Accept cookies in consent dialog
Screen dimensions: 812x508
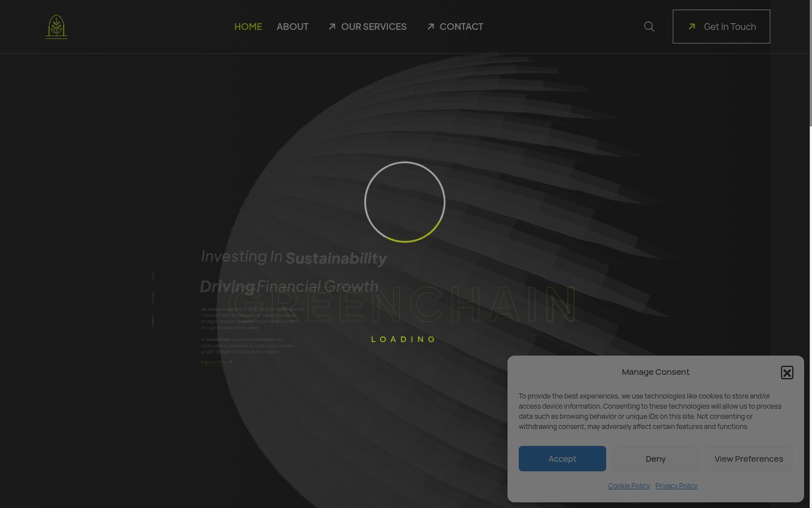pyautogui.click(x=562, y=458)
